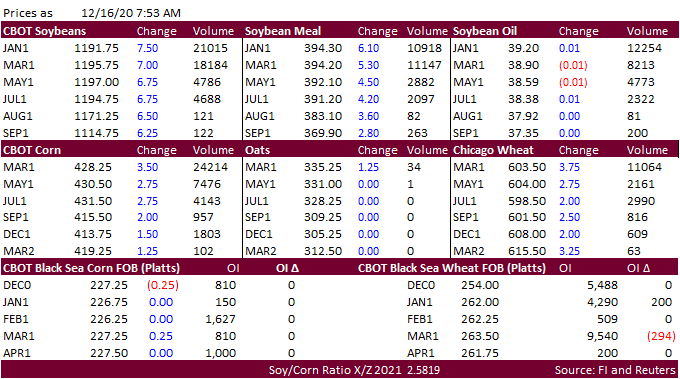The width and height of the screenshot is (680, 379).
Task: Click Chicago Wheat MAR2 price 615.50
Action: (x=527, y=251)
